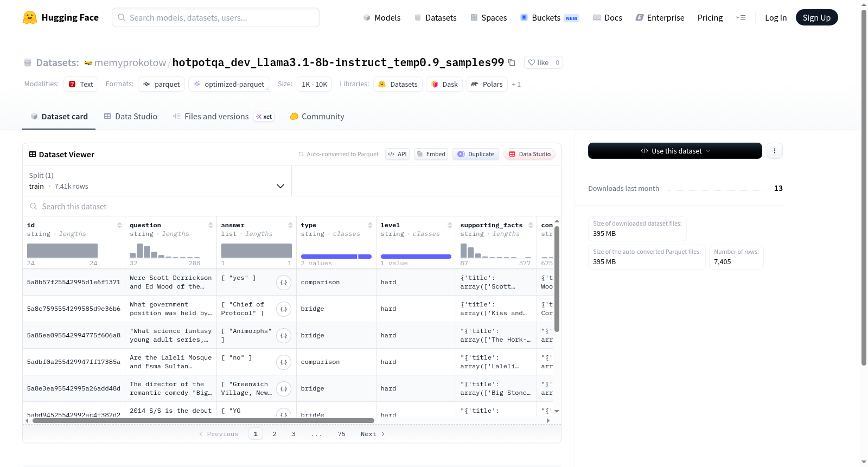This screenshot has height=467, width=868.
Task: Filter by the Text modality tag
Action: point(81,84)
